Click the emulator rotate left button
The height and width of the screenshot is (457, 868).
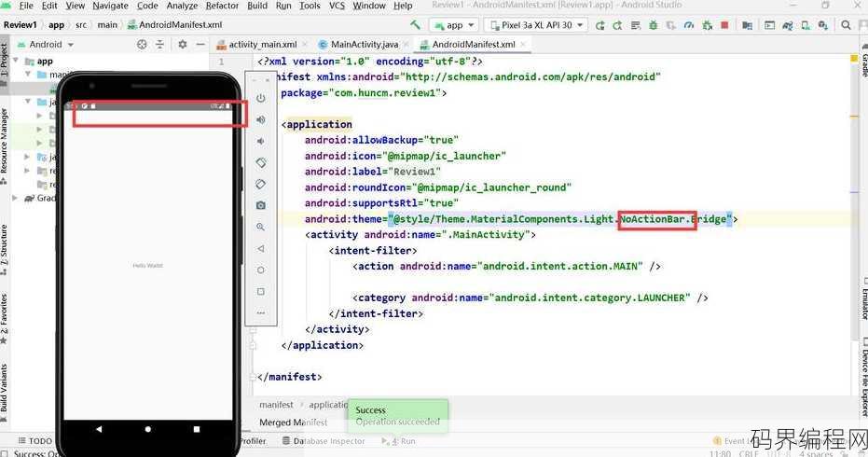point(261,162)
